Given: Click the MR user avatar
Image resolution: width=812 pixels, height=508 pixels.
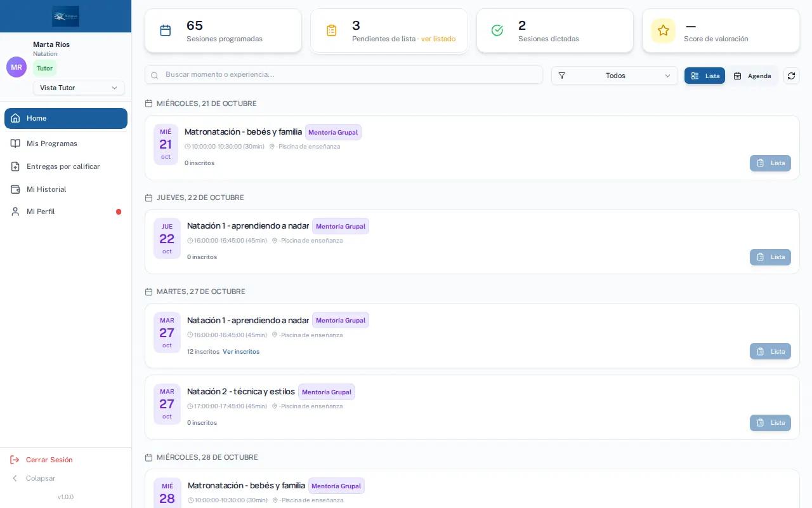Looking at the screenshot, I should (16, 67).
